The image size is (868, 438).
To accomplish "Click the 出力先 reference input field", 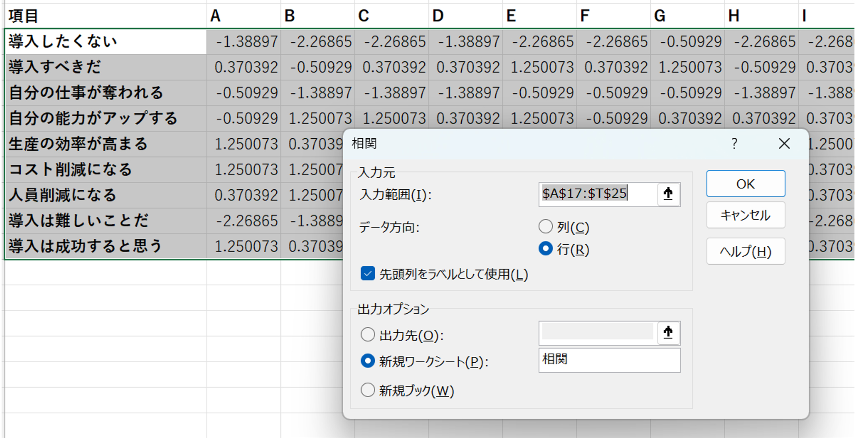I will click(x=597, y=332).
